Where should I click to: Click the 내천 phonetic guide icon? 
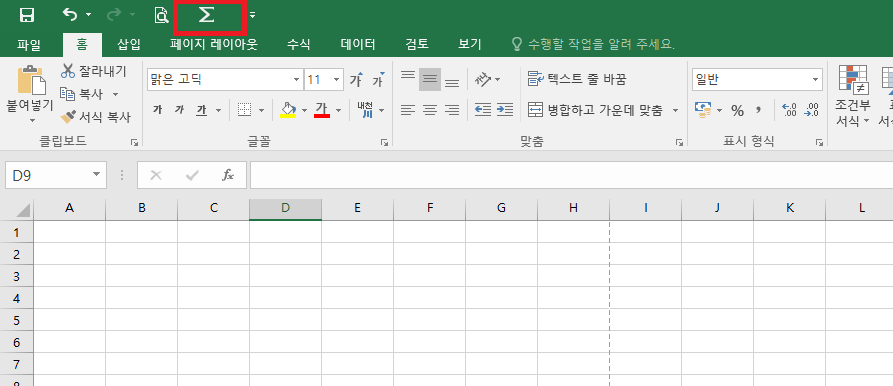point(364,110)
